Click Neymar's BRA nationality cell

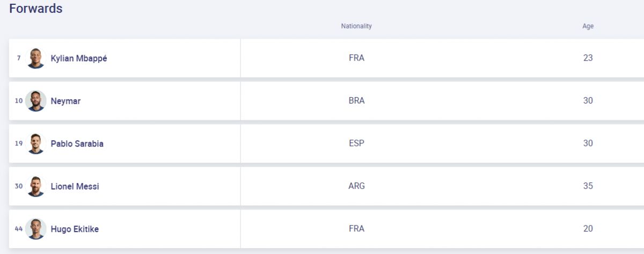pos(356,100)
